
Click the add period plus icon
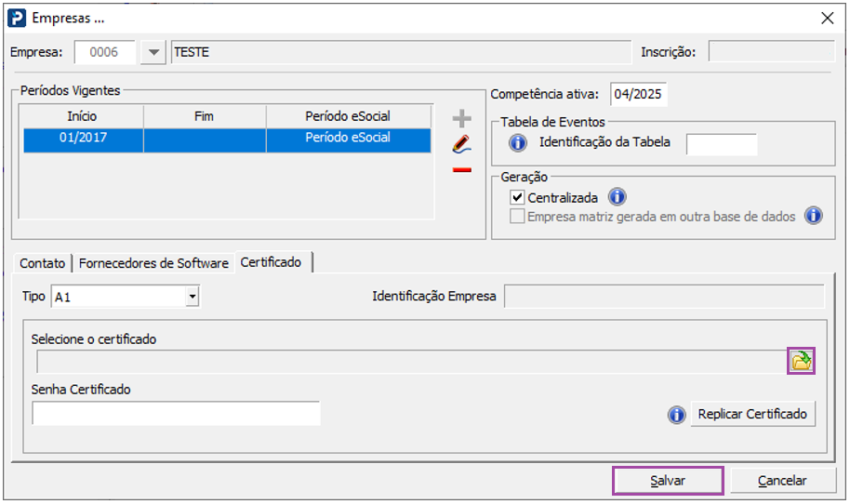tap(461, 119)
